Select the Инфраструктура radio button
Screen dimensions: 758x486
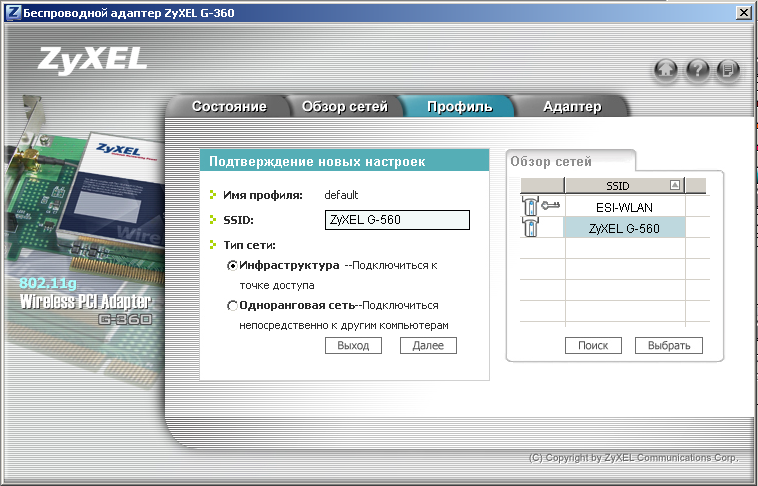[x=233, y=265]
